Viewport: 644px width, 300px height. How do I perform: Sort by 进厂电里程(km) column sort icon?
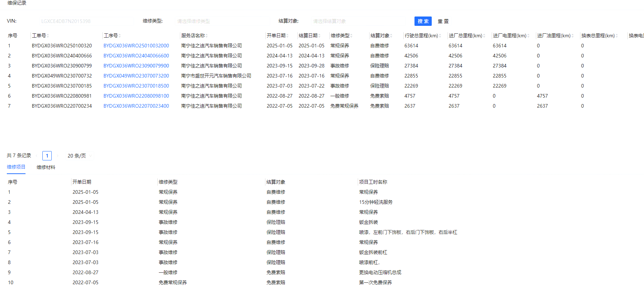(x=528, y=36)
